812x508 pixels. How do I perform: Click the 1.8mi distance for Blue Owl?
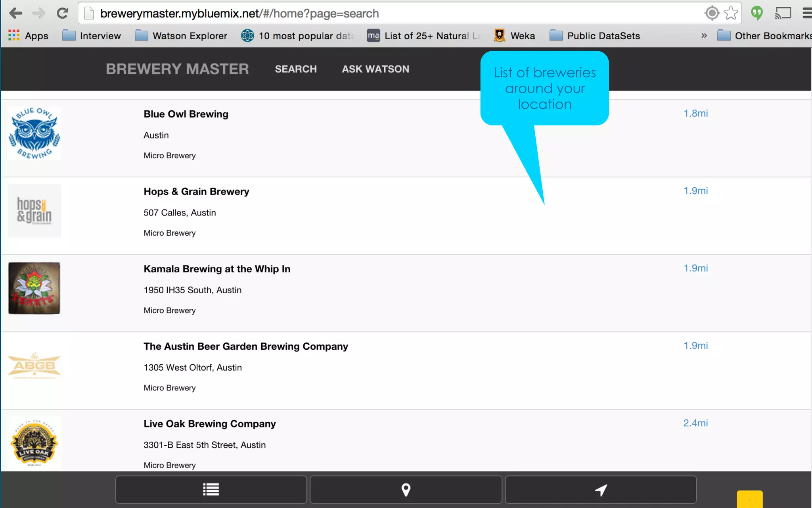[x=695, y=114]
